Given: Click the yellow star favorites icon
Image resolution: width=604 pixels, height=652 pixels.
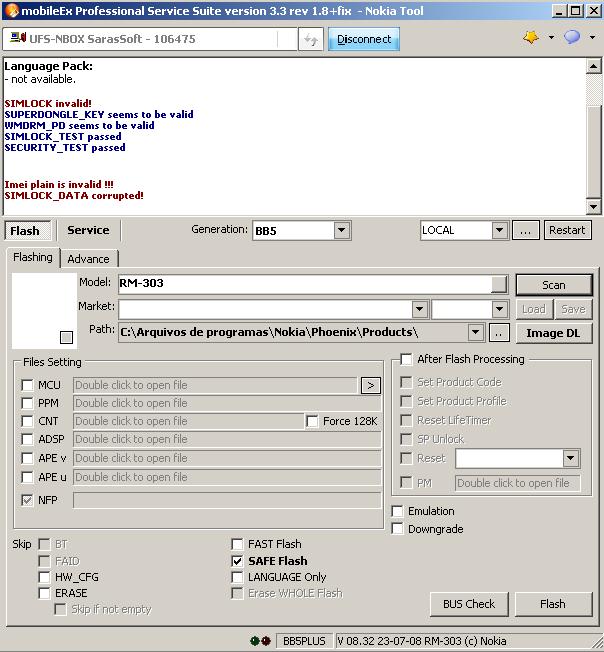Looking at the screenshot, I should tap(530, 38).
